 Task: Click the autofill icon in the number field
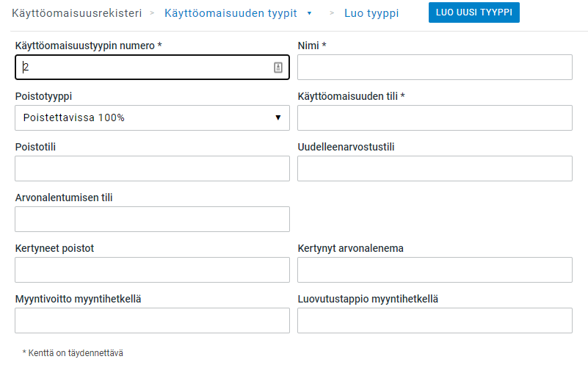(278, 68)
